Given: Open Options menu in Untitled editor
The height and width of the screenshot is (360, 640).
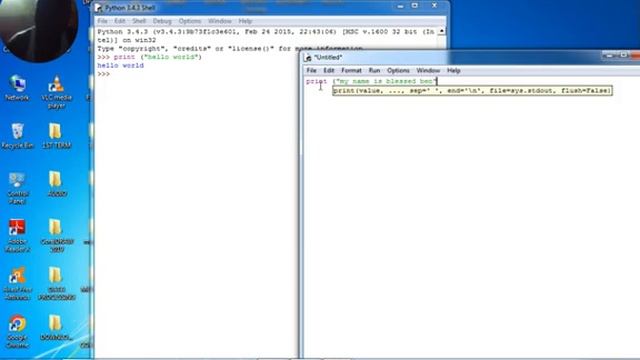Looking at the screenshot, I should point(398,71).
